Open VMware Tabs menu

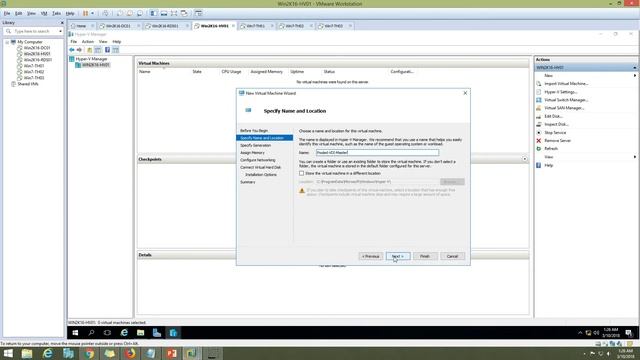(x=57, y=13)
